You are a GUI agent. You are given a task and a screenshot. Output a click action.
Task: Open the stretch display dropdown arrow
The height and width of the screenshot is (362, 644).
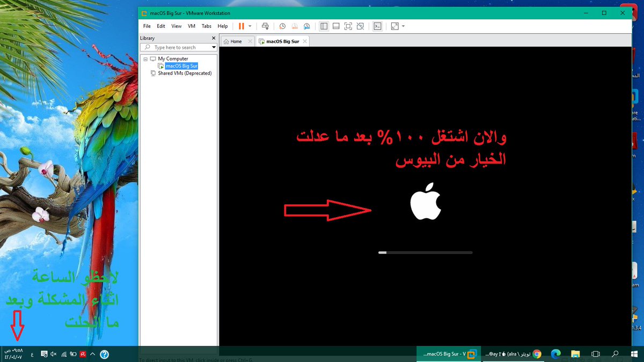pos(403,26)
